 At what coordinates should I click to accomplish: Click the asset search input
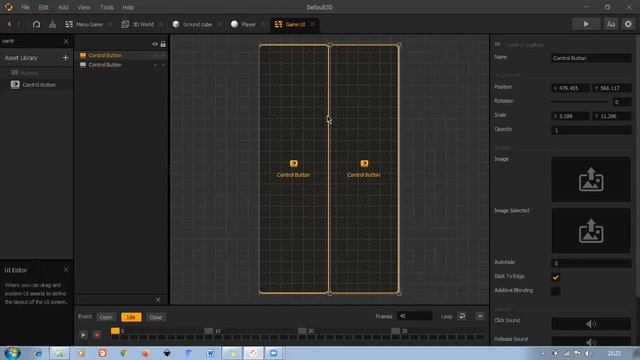pyautogui.click(x=31, y=41)
